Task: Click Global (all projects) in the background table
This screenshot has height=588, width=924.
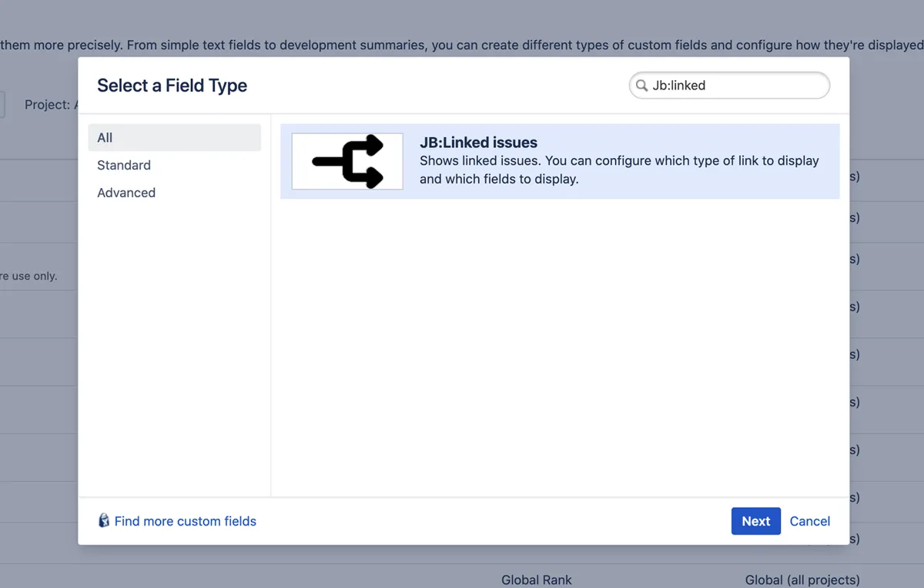Action: (x=802, y=580)
